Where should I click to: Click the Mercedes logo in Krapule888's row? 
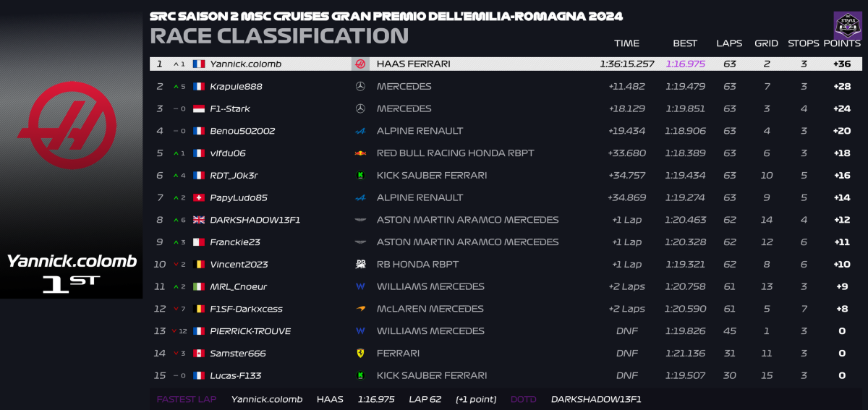360,86
